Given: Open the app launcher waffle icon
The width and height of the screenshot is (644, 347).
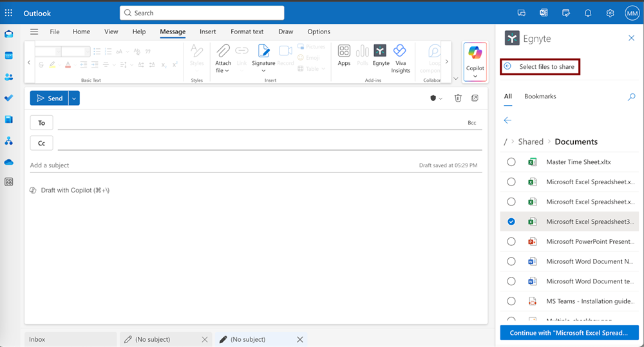Looking at the screenshot, I should pyautogui.click(x=8, y=13).
